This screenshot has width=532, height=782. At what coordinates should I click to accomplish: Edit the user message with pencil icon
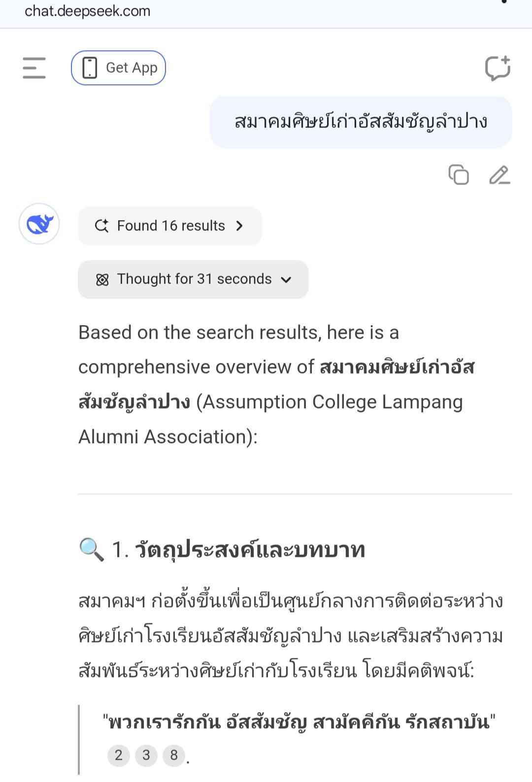(499, 175)
